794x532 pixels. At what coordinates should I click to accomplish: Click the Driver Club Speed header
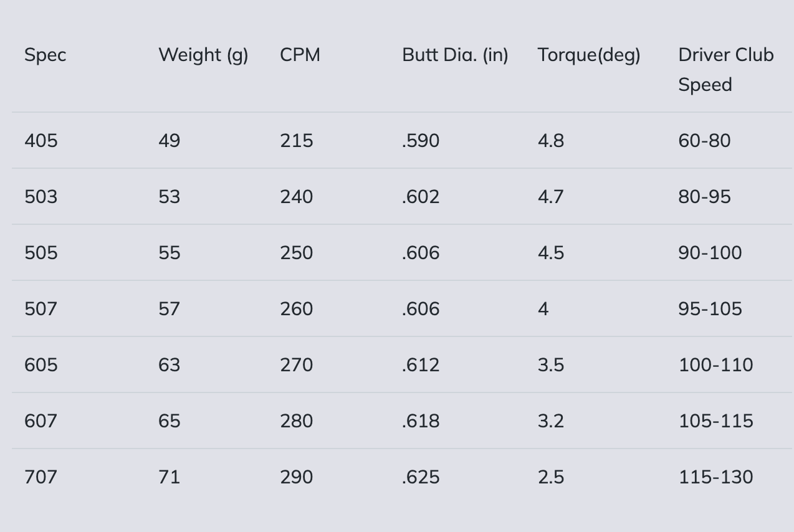725,69
